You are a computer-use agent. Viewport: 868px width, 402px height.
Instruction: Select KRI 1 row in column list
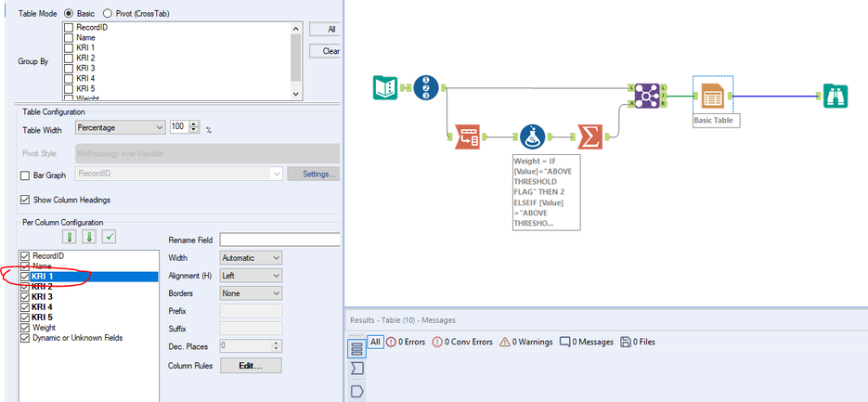pyautogui.click(x=88, y=277)
